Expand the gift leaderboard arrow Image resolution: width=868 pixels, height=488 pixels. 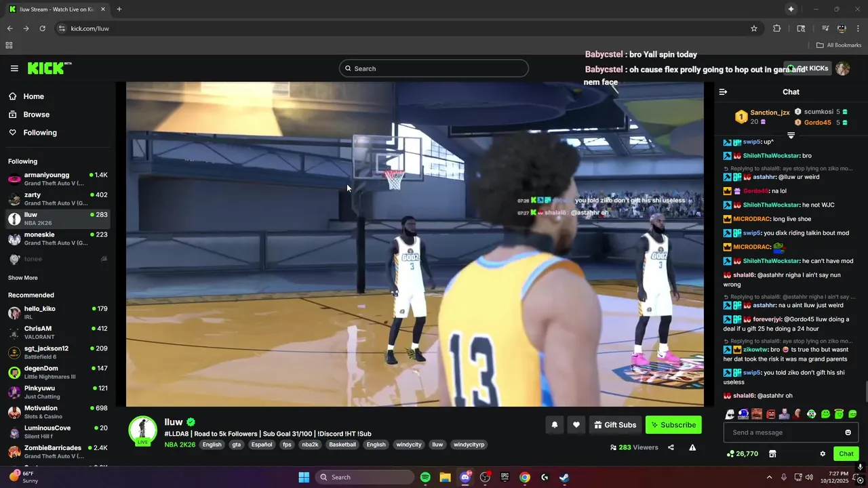click(791, 136)
